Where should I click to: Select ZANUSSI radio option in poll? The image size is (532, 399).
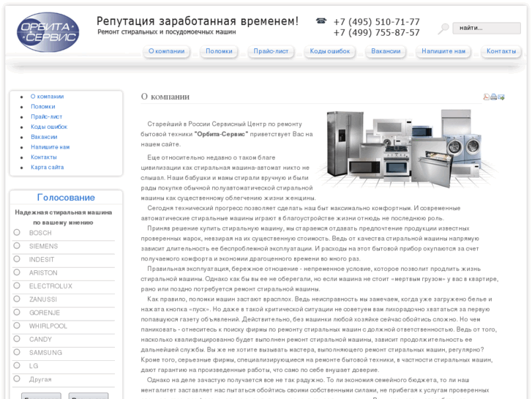17,299
